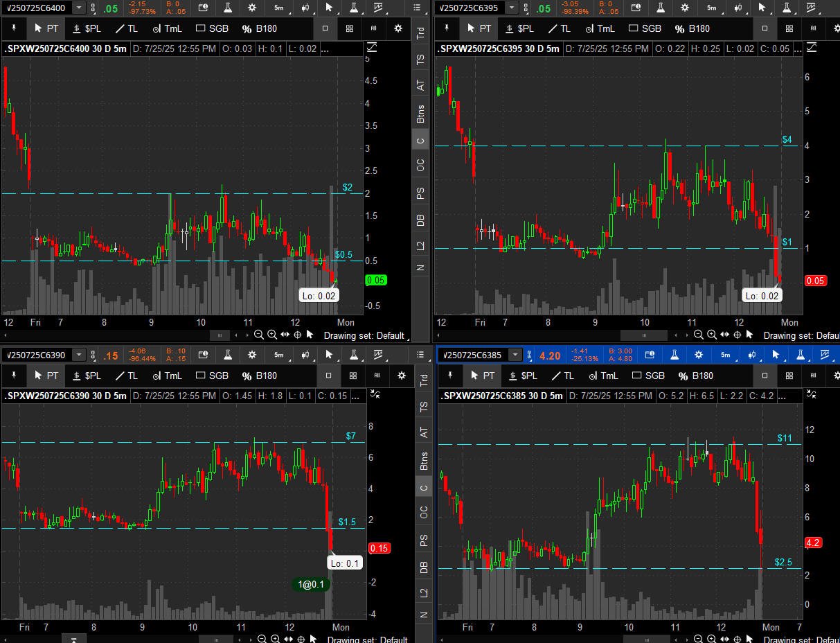Select SGB rectangle tool in C6400 panel
This screenshot has width=840, height=643.
tap(212, 28)
